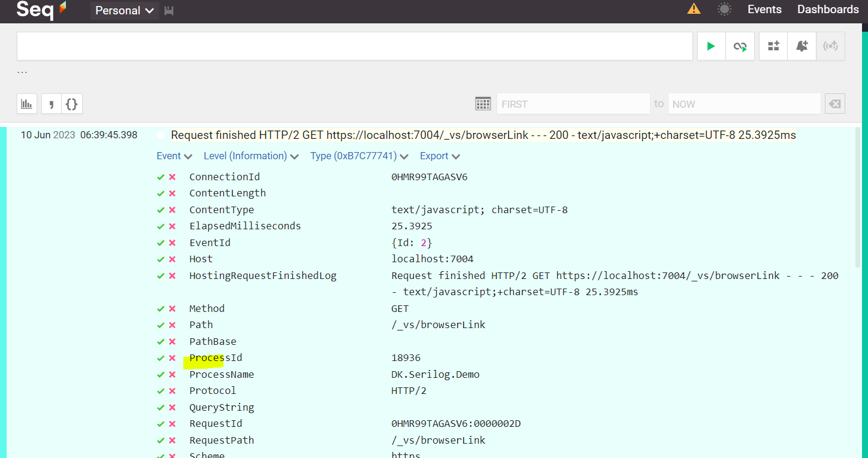The height and width of the screenshot is (458, 868).
Task: Click the bar chart icon
Action: tap(26, 104)
